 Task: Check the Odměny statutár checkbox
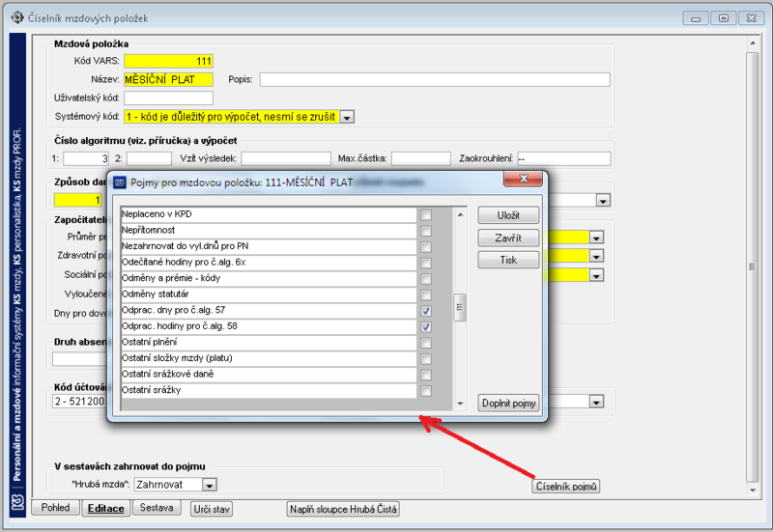tap(426, 294)
